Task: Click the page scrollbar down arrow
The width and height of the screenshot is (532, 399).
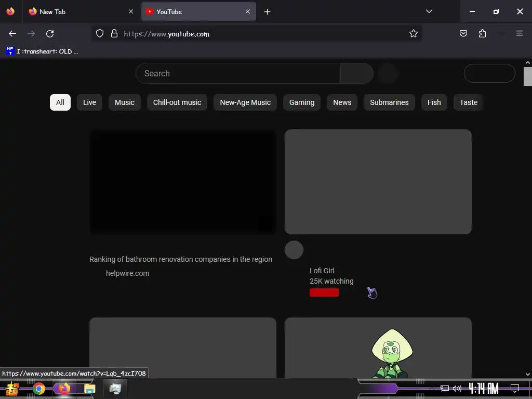Action: pyautogui.click(x=528, y=374)
